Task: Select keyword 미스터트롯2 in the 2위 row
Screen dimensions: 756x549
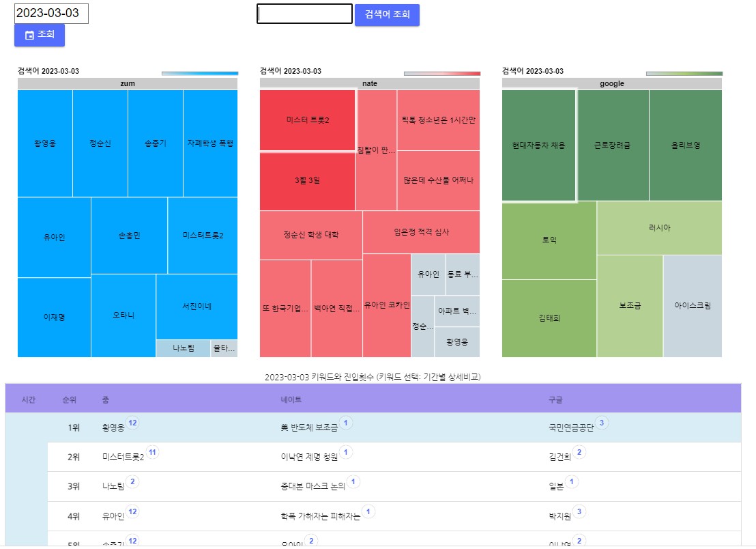Action: 123,457
